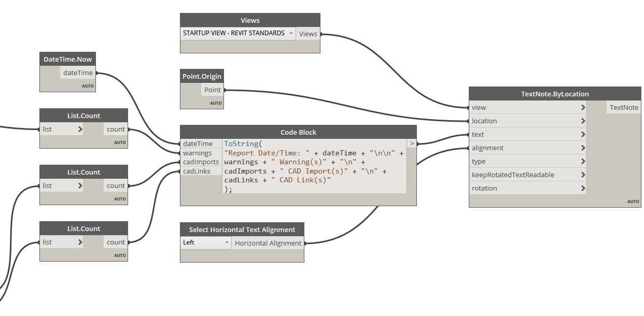Click the type input port on TextNote.ByLocation

527,161
